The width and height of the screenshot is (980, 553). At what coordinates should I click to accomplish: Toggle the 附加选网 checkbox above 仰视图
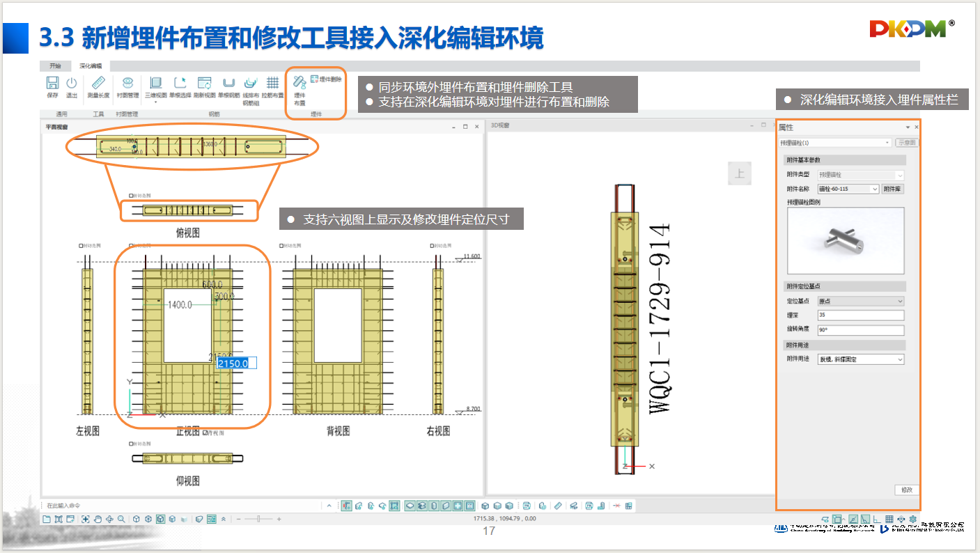pyautogui.click(x=132, y=444)
